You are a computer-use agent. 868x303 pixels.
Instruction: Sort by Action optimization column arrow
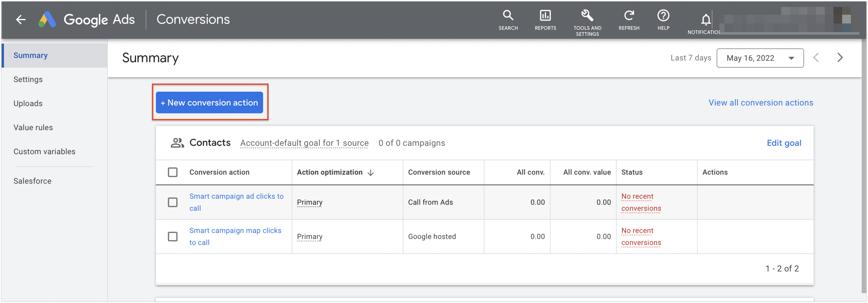point(371,173)
